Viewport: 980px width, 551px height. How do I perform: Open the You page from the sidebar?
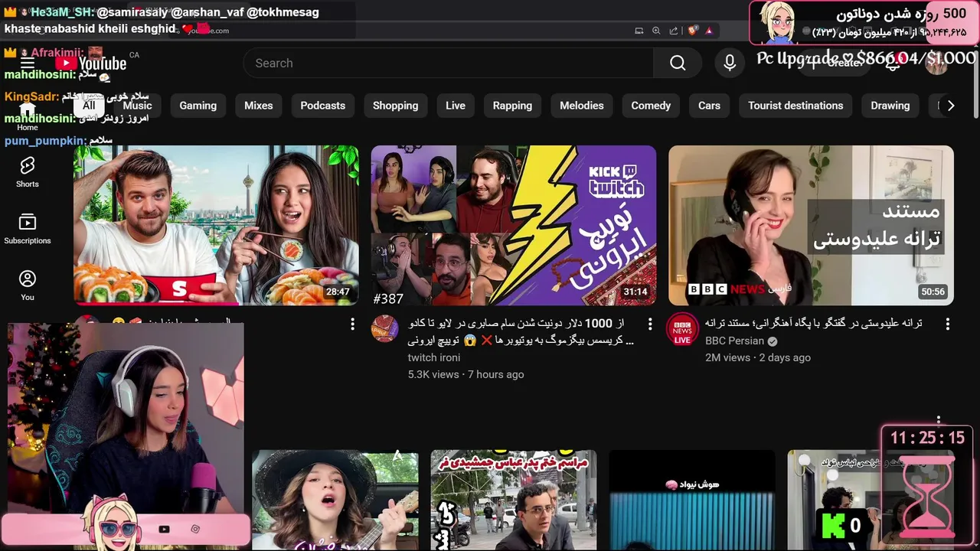[x=28, y=285]
